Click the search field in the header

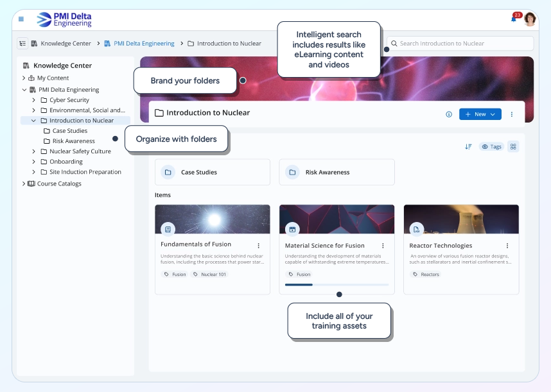(x=462, y=43)
